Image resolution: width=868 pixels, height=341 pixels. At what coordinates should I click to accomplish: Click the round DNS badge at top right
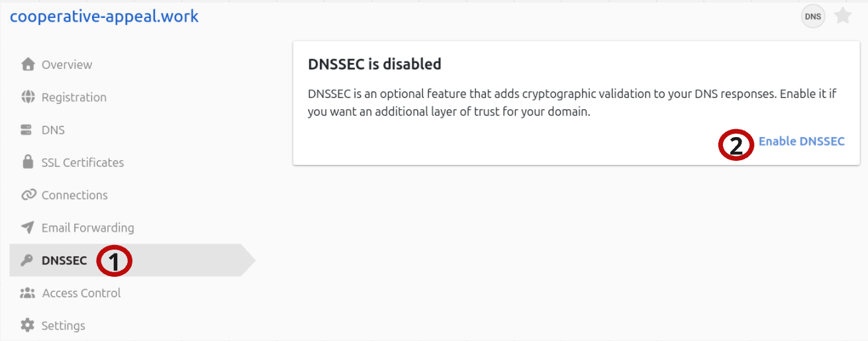(813, 17)
